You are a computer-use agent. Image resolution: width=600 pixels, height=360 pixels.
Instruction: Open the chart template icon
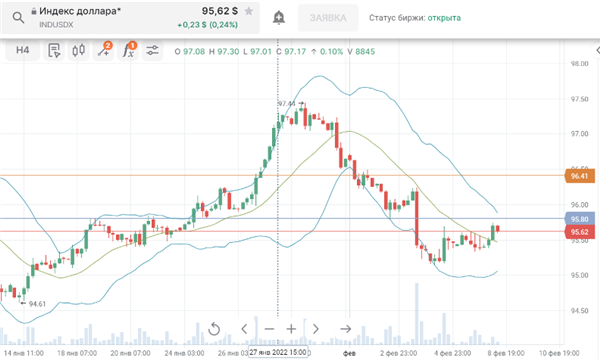(54, 50)
